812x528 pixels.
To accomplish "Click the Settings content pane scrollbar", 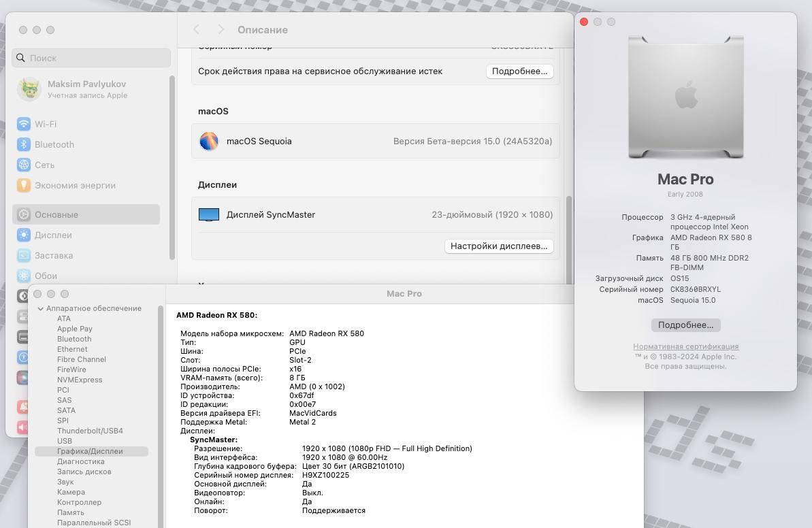I will tap(569, 239).
